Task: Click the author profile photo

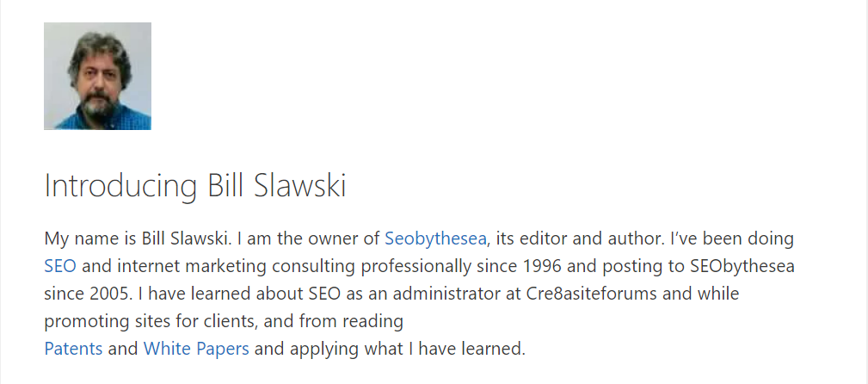Action: pyautogui.click(x=97, y=76)
